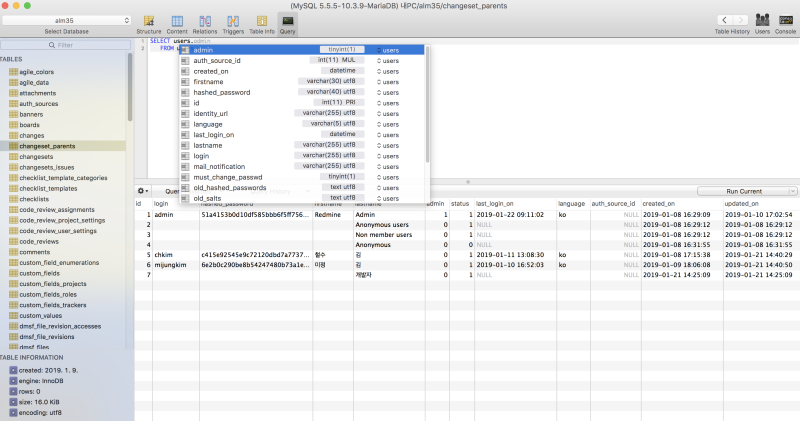Select the attachments table

[x=37, y=93]
